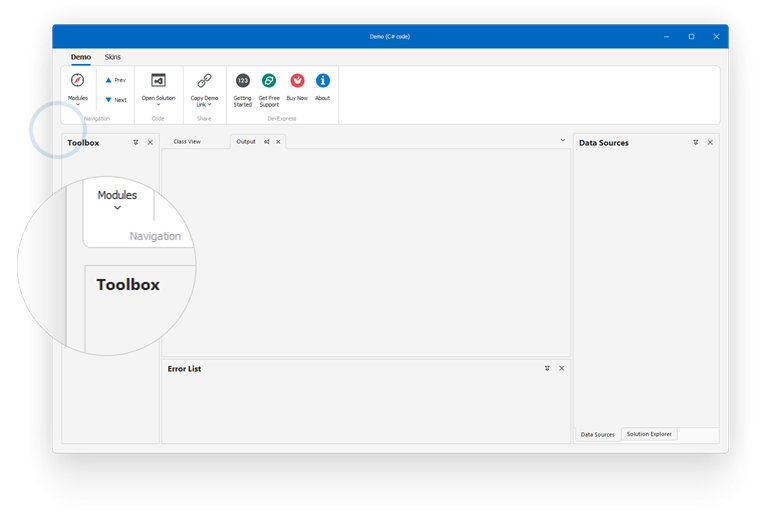This screenshot has height=520, width=780.
Task: Maximize the Demo window
Action: click(691, 36)
